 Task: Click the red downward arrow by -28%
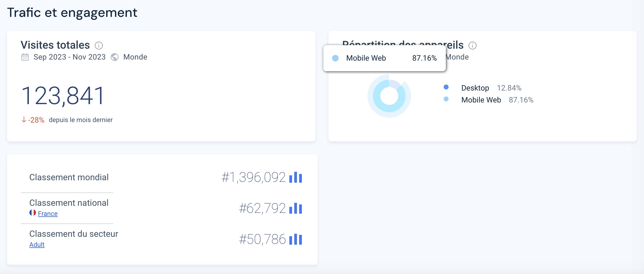24,120
